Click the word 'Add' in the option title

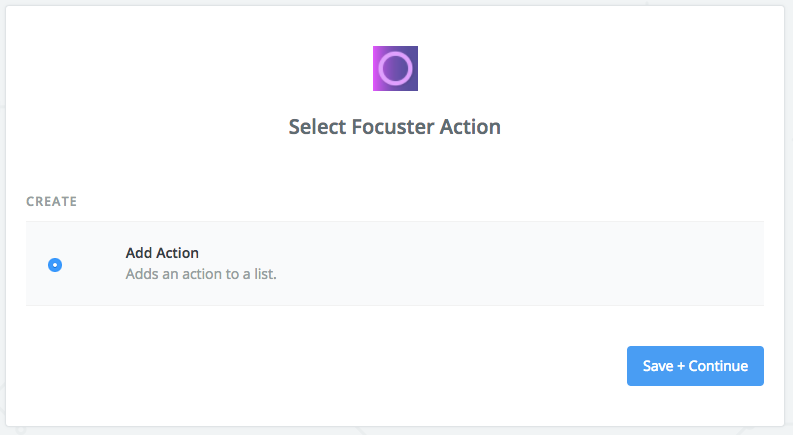point(138,253)
